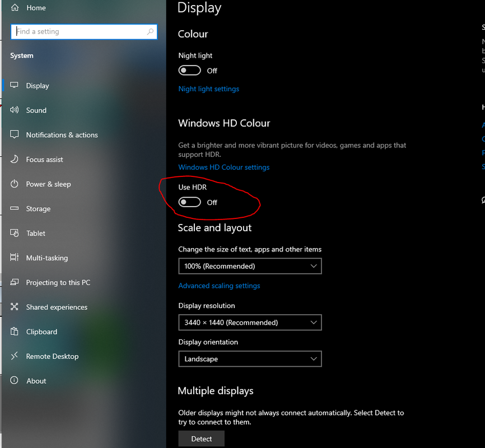Open Clipboard settings page
Screen dimensions: 485x448
coord(41,332)
